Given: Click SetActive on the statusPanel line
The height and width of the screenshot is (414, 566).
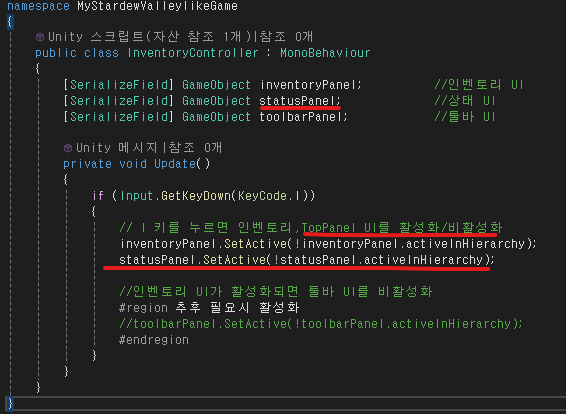Looking at the screenshot, I should 235,260.
